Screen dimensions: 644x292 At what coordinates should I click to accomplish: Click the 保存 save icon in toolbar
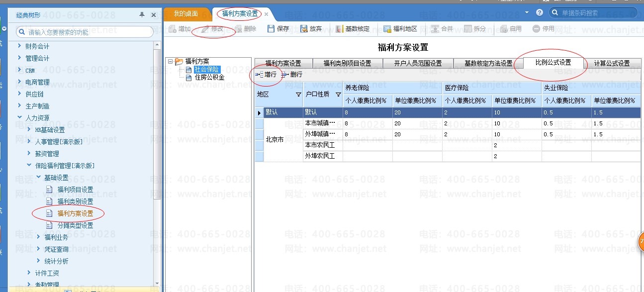[271, 29]
